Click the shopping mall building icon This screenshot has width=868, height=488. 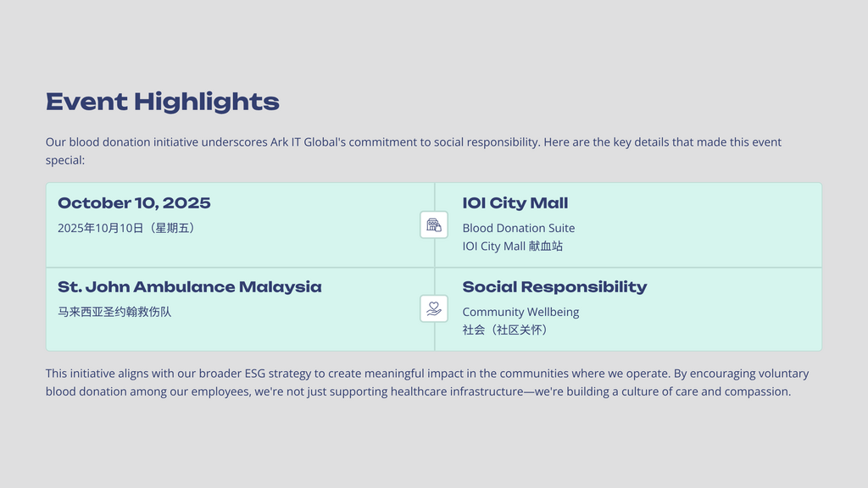click(434, 225)
